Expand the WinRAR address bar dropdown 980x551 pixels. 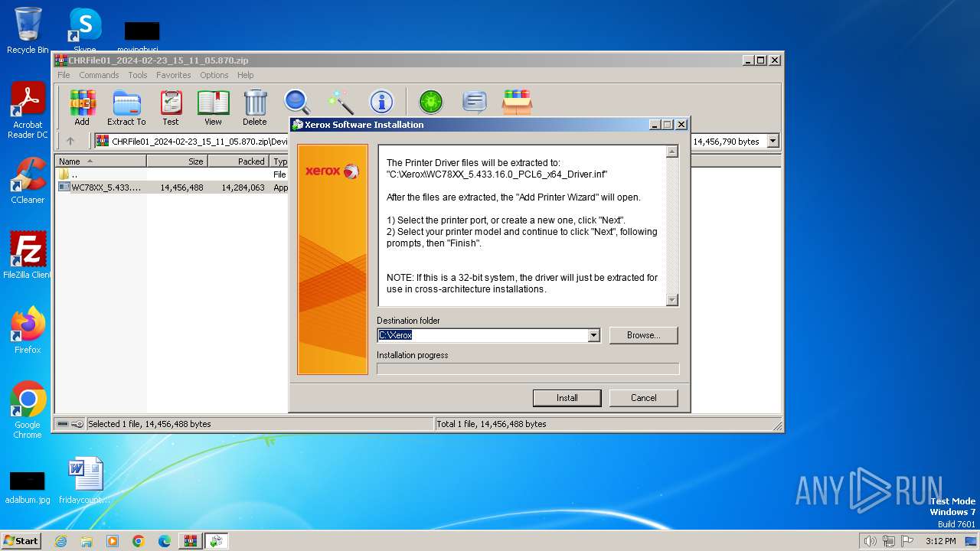click(773, 141)
